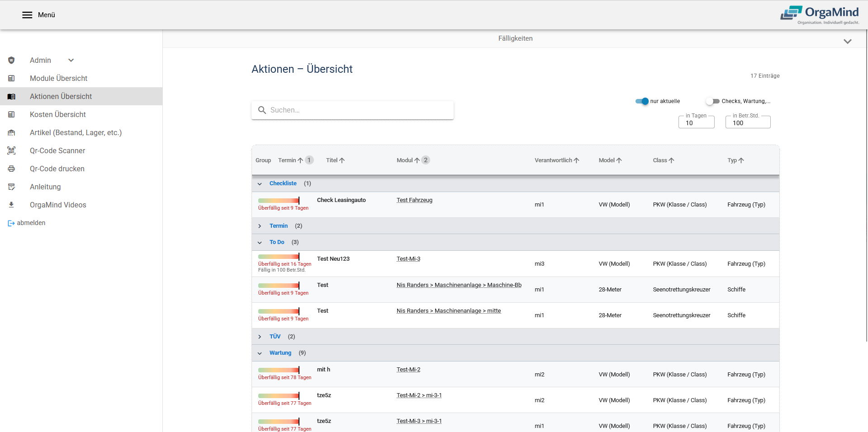The height and width of the screenshot is (432, 868).
Task: Click the search magnifier icon
Action: coord(262,110)
